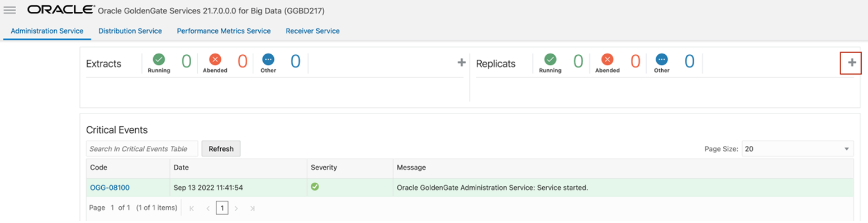Click the green severity check icon in OGG-08100 row

click(315, 187)
